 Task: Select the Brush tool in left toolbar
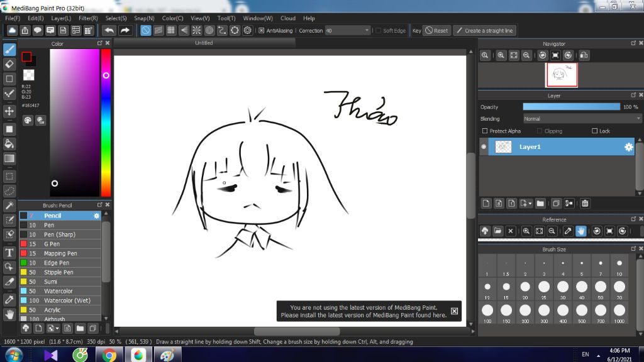[x=9, y=50]
